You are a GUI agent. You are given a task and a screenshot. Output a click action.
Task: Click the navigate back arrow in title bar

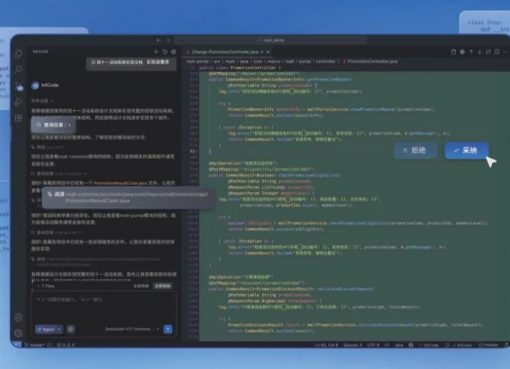[158, 40]
